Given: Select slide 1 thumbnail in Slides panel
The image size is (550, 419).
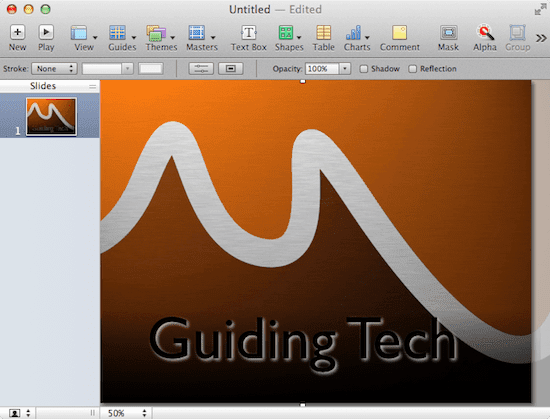Looking at the screenshot, I should (x=51, y=116).
